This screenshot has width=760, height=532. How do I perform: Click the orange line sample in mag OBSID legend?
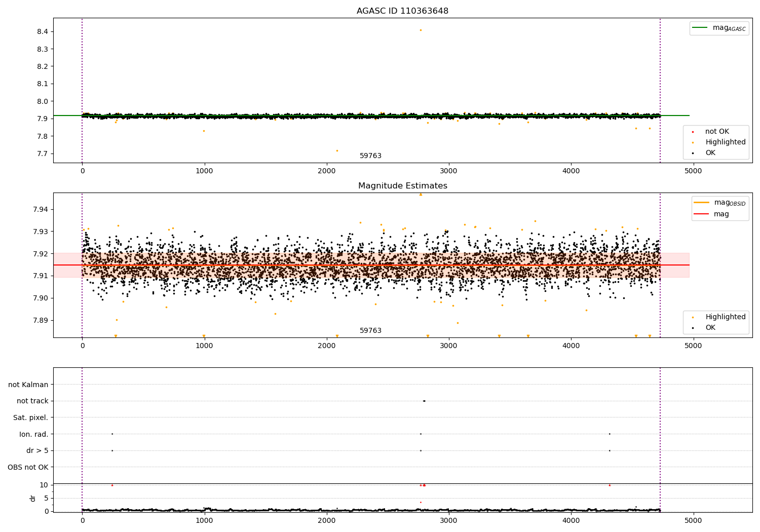[702, 203]
